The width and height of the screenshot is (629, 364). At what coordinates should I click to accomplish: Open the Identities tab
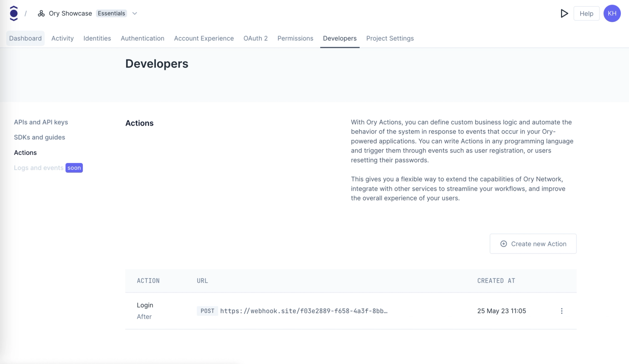click(x=97, y=38)
